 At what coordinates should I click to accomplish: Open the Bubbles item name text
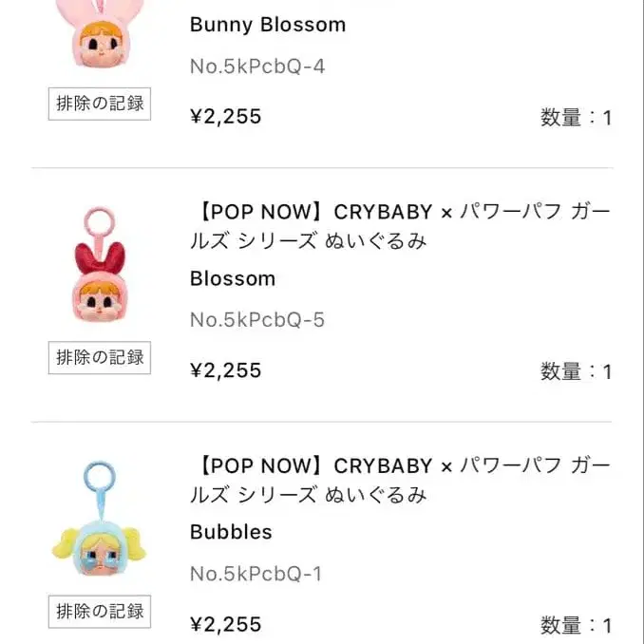pos(231,532)
